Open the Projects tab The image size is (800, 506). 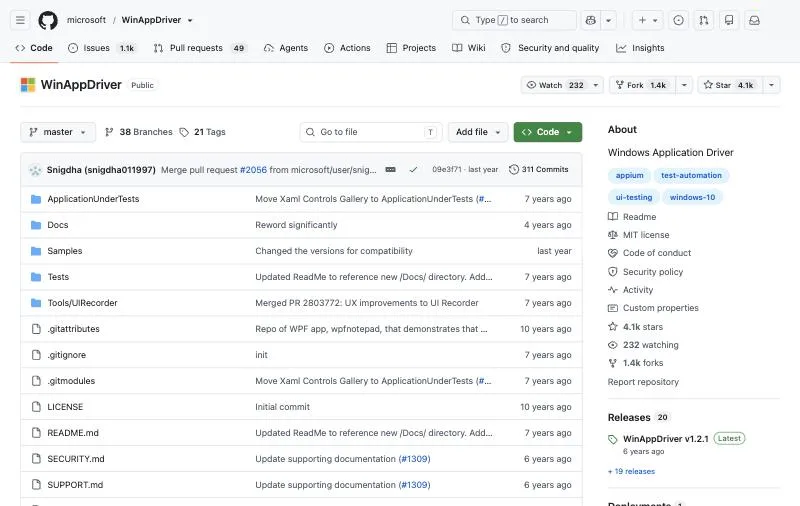pyautogui.click(x=411, y=48)
